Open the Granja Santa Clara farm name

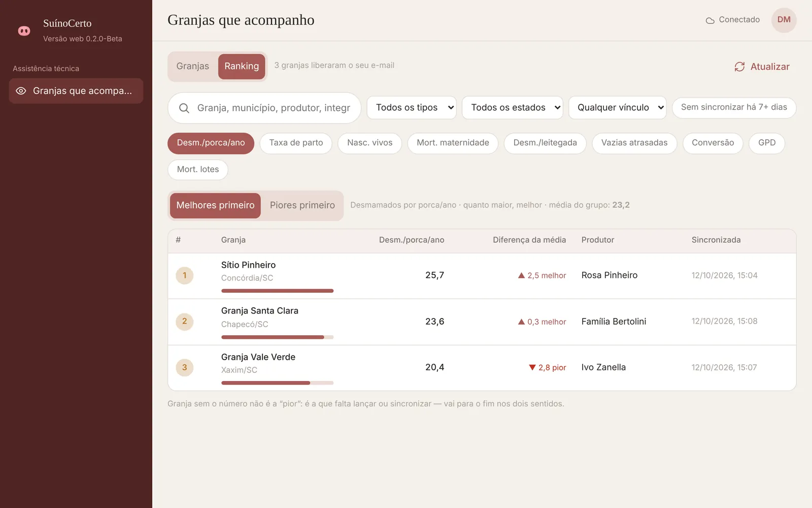[x=260, y=311]
